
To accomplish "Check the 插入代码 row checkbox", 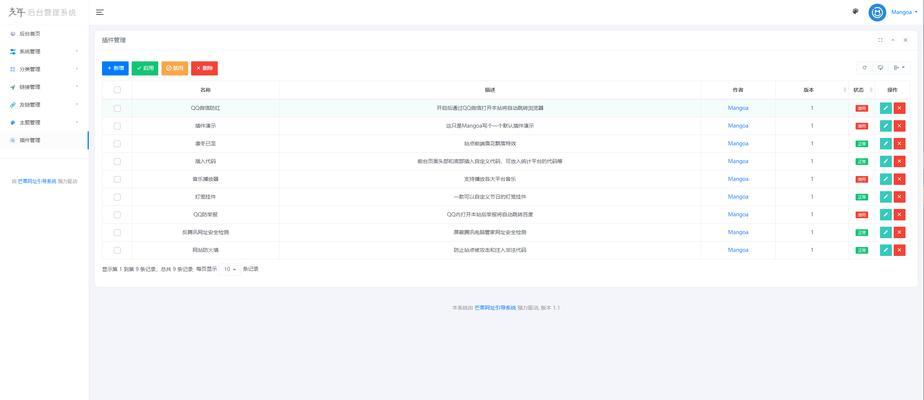I will (117, 161).
